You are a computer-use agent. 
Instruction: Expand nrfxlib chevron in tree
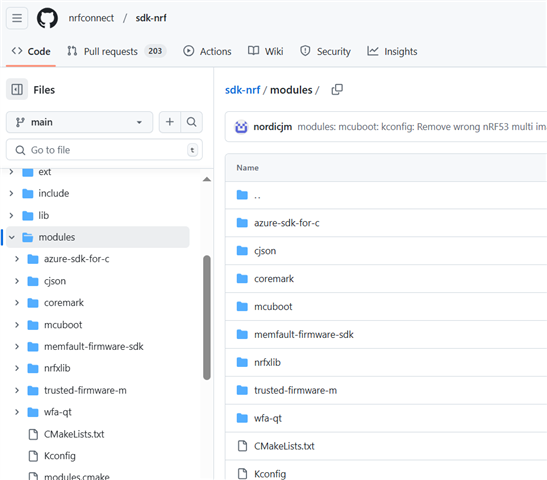[x=17, y=368]
